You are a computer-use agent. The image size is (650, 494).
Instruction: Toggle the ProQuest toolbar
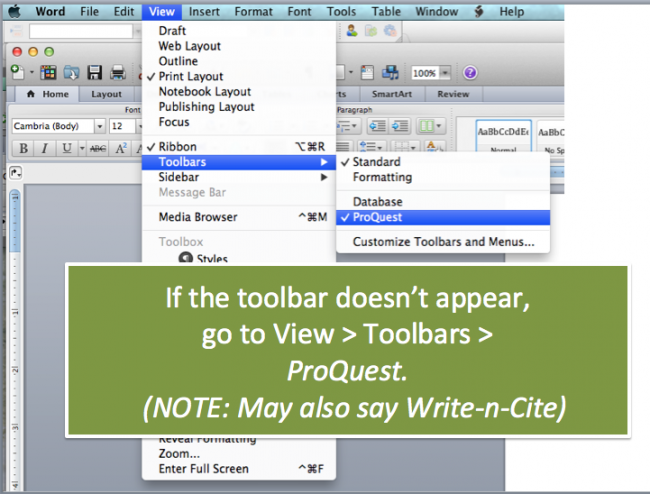[x=443, y=217]
